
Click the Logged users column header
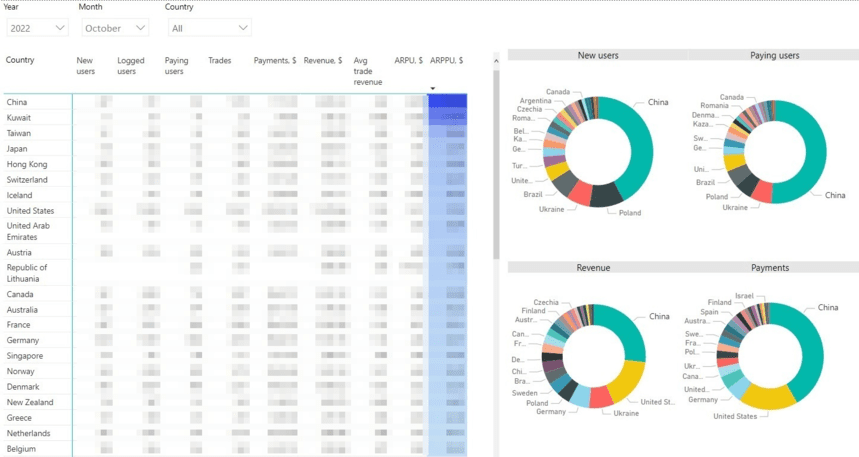[131, 65]
